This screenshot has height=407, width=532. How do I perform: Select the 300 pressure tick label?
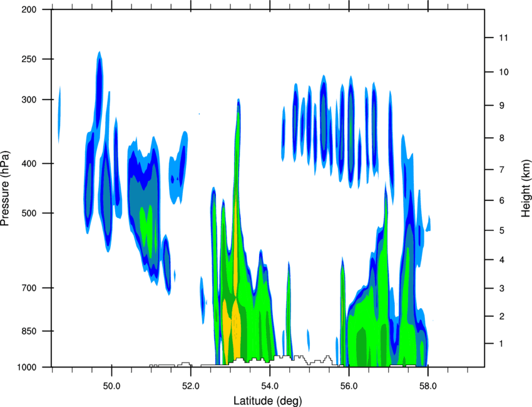(x=29, y=100)
